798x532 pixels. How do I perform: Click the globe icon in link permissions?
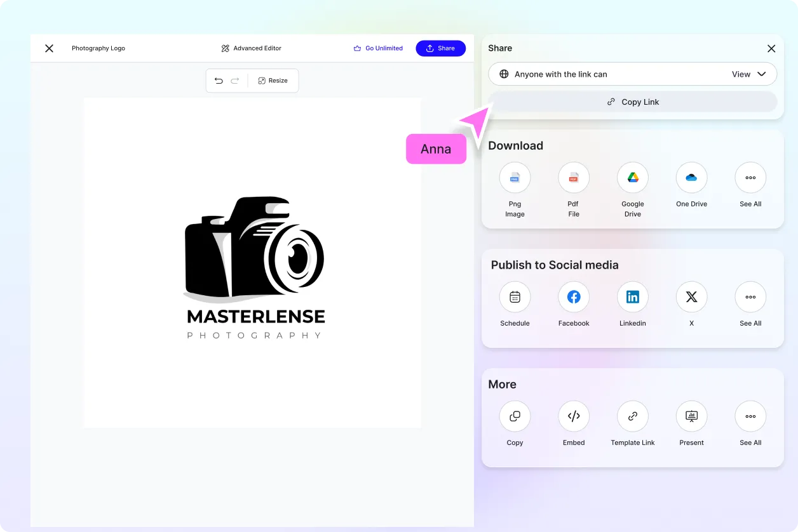(x=504, y=74)
